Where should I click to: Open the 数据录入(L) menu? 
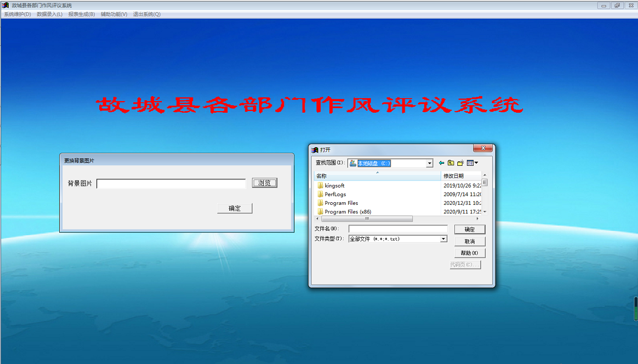(50, 14)
